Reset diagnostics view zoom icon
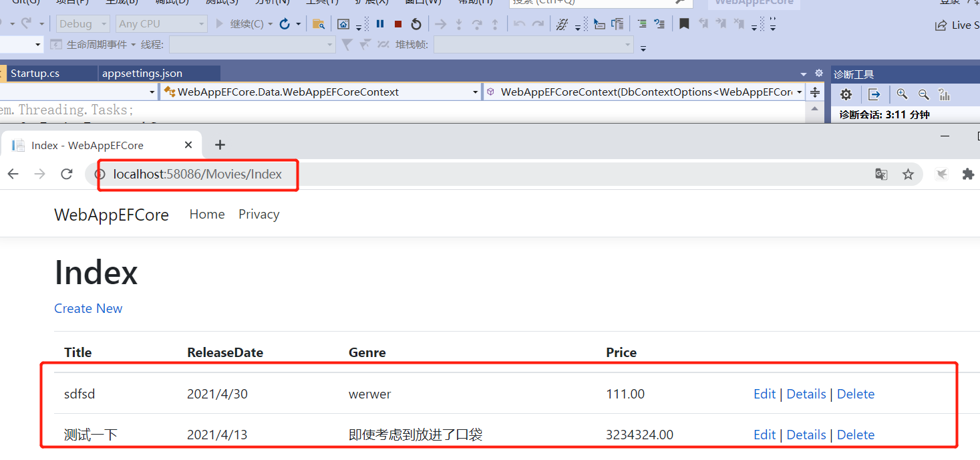Image resolution: width=980 pixels, height=460 pixels. point(944,94)
